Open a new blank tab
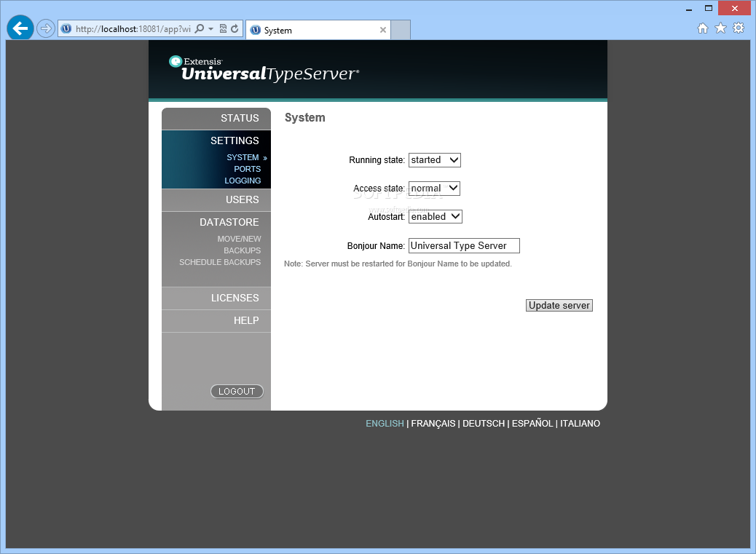756x554 pixels. coord(401,30)
